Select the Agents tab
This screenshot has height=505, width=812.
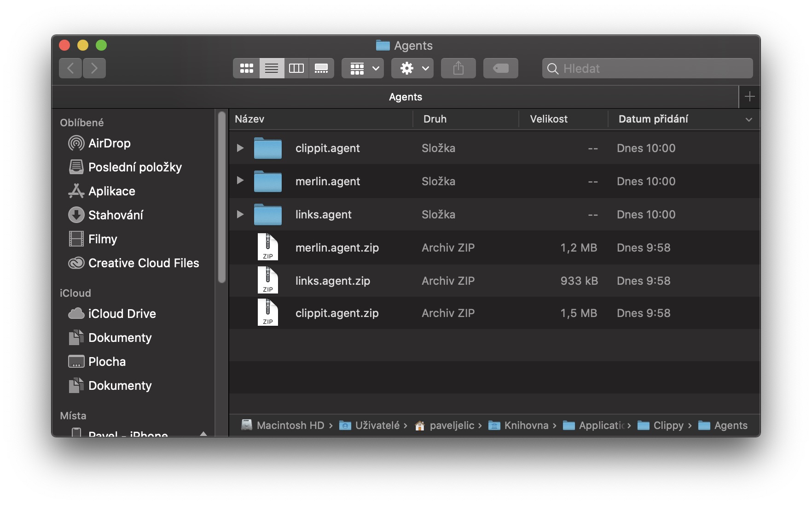[x=405, y=97]
